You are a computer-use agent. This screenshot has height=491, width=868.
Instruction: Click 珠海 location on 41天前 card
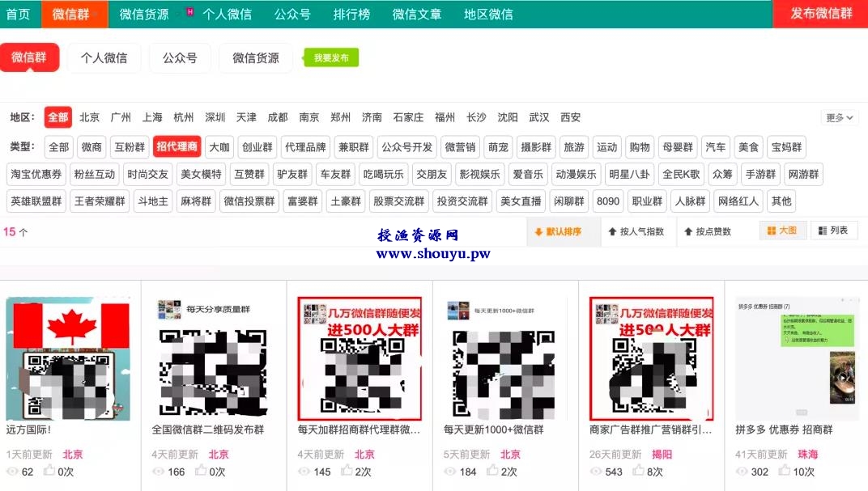pyautogui.click(x=807, y=455)
